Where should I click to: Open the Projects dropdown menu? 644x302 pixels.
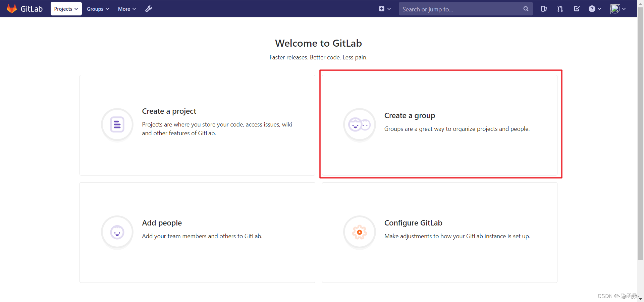(66, 9)
